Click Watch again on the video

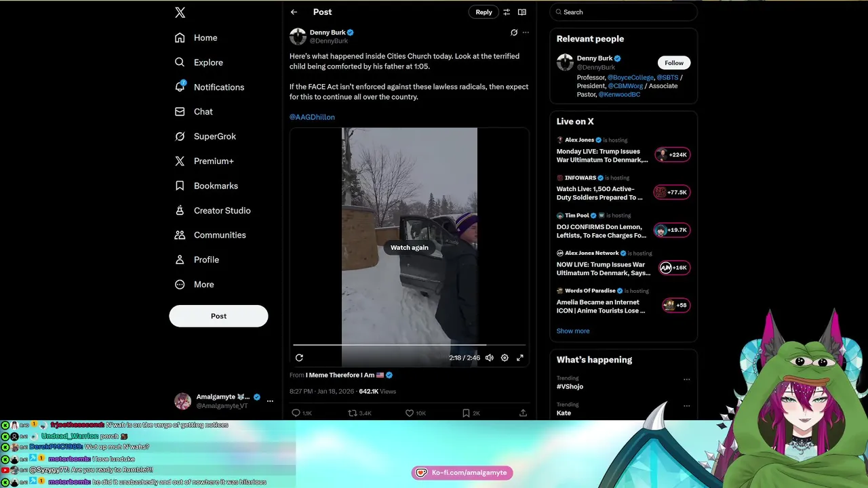[x=410, y=247]
